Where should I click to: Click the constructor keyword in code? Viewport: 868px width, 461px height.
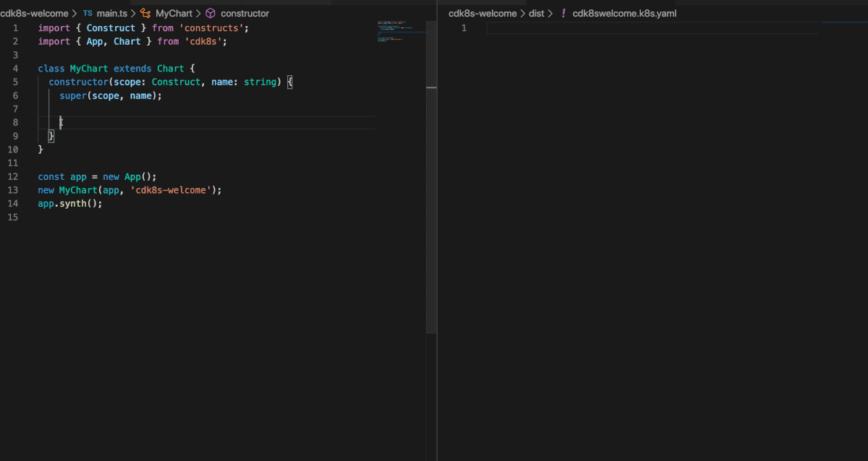pyautogui.click(x=78, y=82)
